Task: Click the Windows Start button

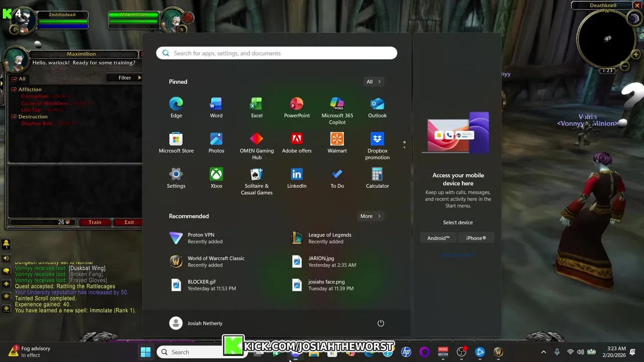Action: pyautogui.click(x=146, y=352)
